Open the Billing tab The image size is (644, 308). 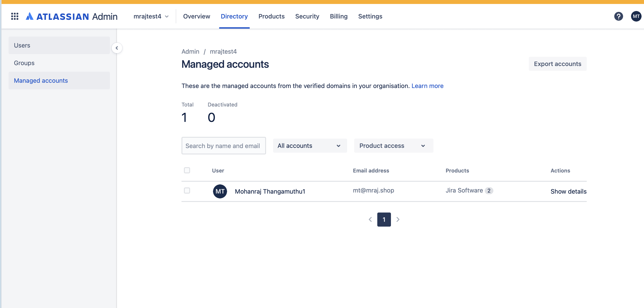(339, 16)
